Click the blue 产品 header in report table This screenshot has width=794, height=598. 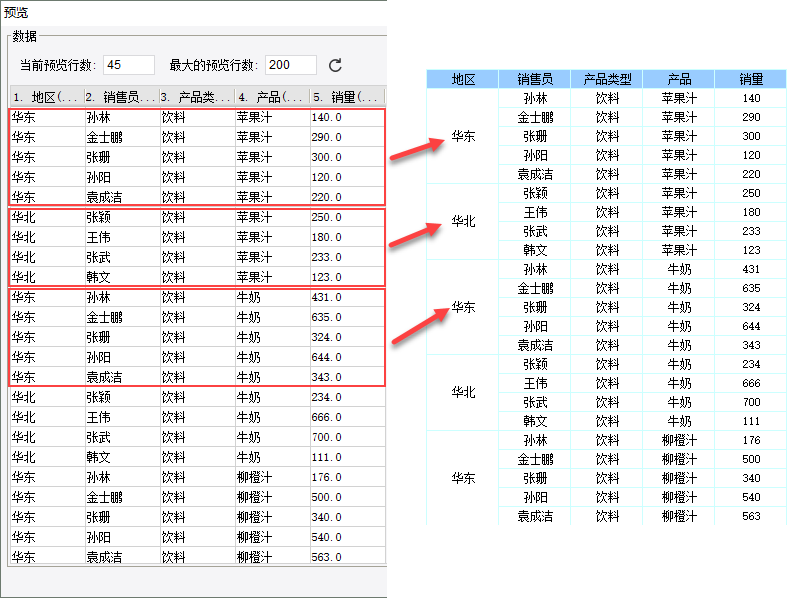coord(679,79)
